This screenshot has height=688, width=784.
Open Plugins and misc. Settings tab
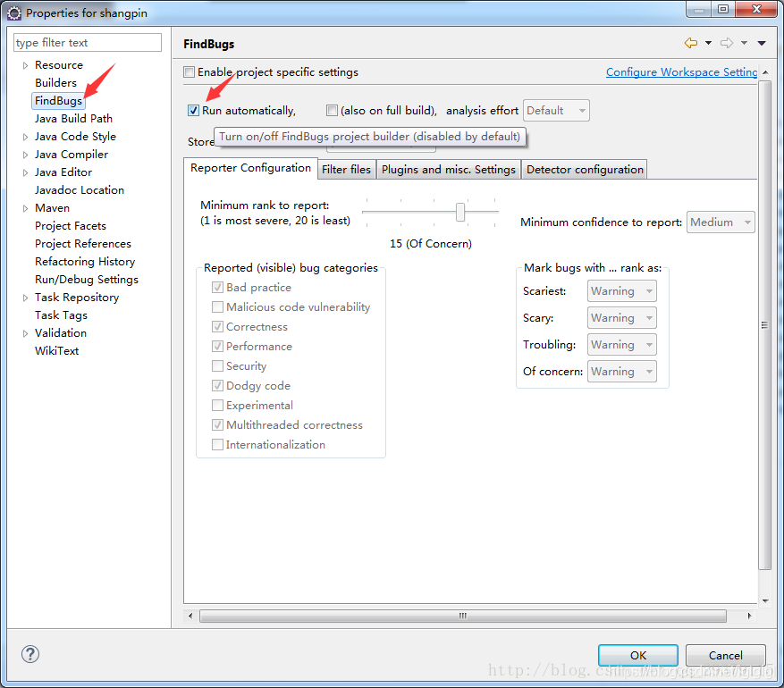[x=449, y=170]
